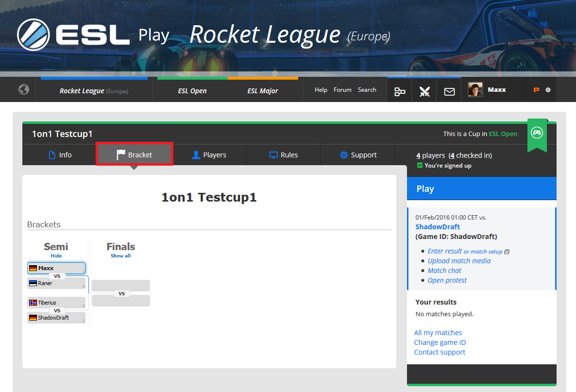Click Maxx's profile avatar picture

coord(475,89)
